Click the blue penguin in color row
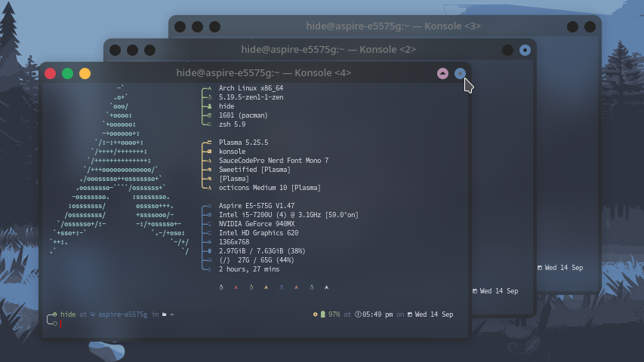 click(x=282, y=287)
